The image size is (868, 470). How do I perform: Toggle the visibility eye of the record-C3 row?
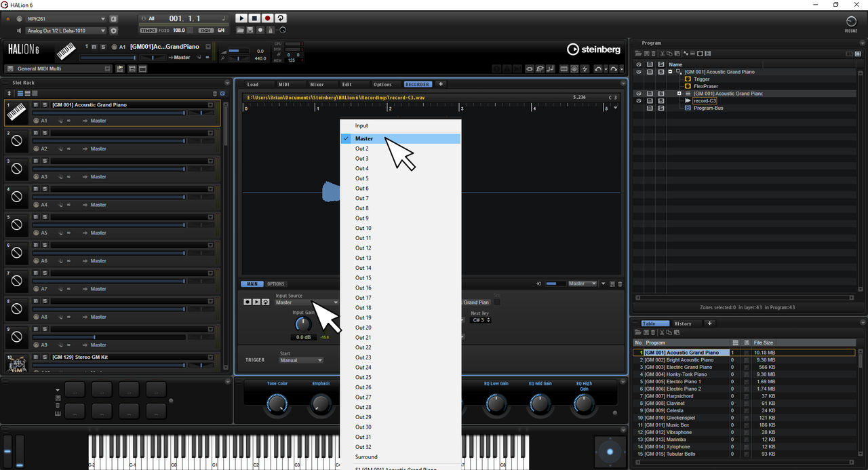pos(638,100)
